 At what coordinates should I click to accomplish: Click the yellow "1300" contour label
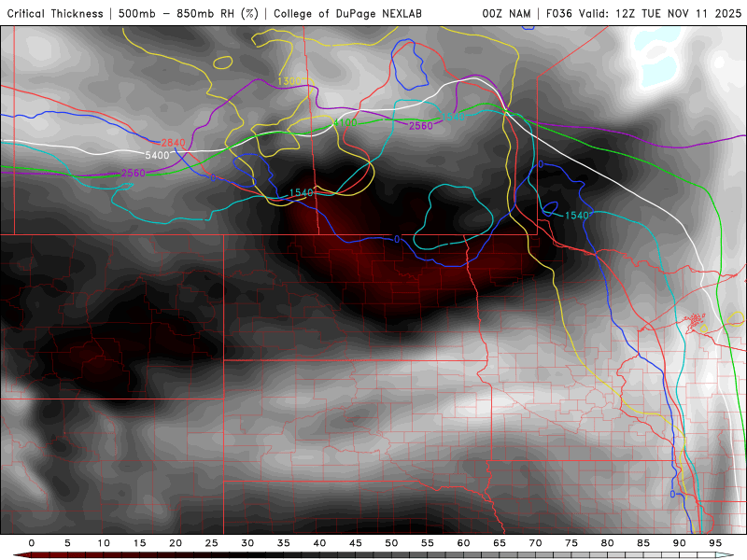click(289, 81)
